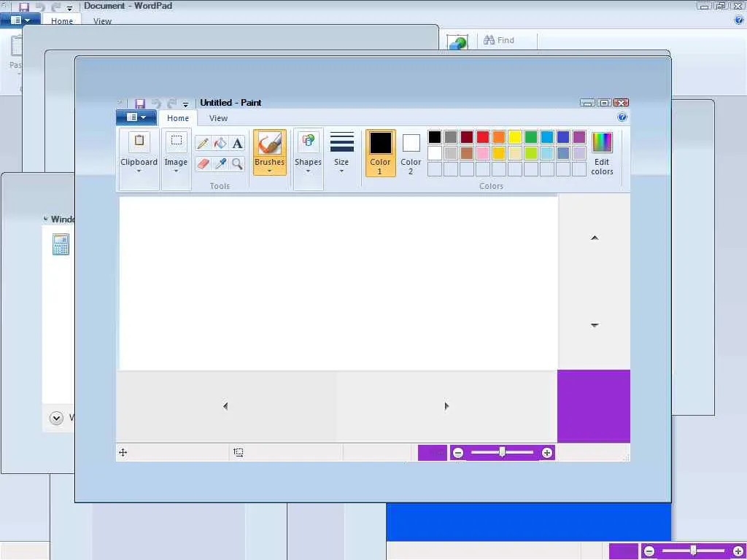Click the Save icon in Paint's title bar
Screen dimensions: 747x560
[139, 104]
